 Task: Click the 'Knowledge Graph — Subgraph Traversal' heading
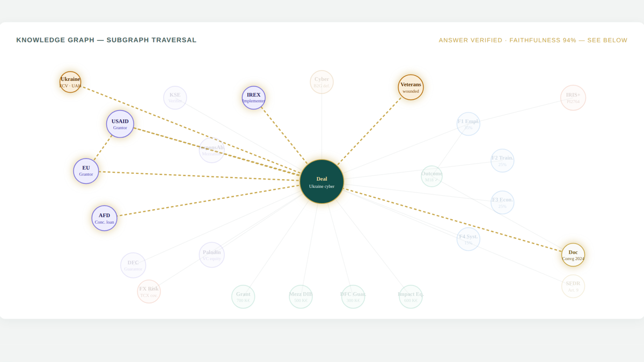point(106,40)
